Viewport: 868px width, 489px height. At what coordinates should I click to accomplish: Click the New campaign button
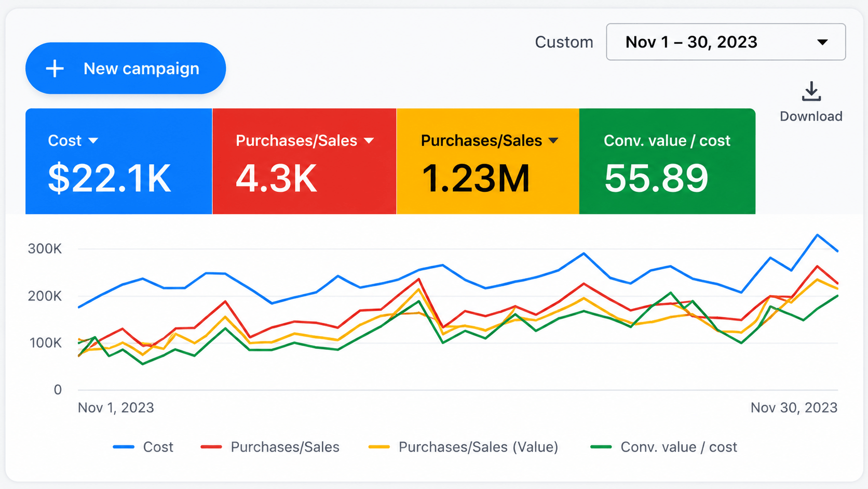[126, 68]
